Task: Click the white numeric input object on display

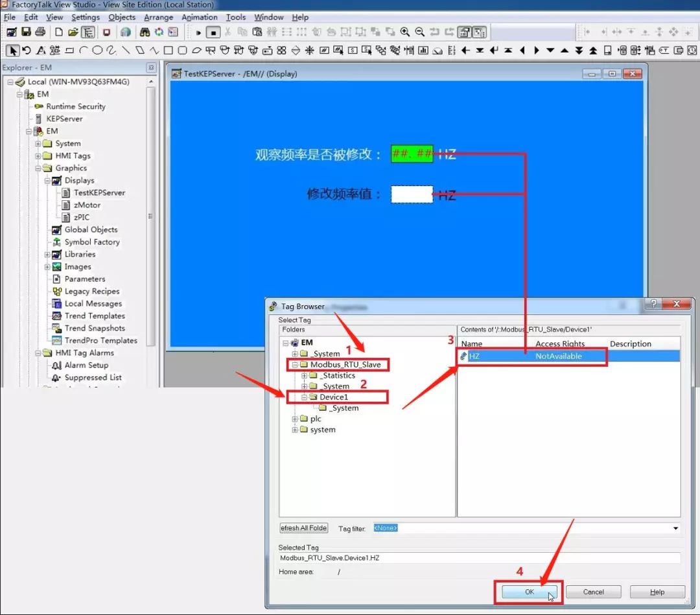Action: point(412,194)
